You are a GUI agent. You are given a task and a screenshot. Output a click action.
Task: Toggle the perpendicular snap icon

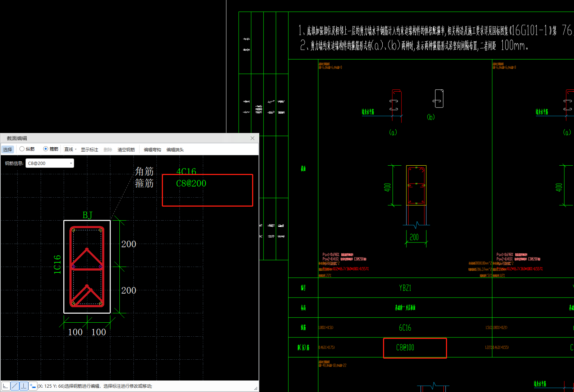coord(24,386)
